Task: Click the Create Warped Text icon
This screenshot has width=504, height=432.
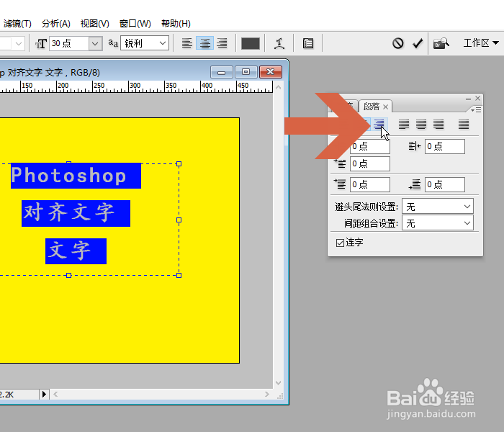Action: [279, 43]
